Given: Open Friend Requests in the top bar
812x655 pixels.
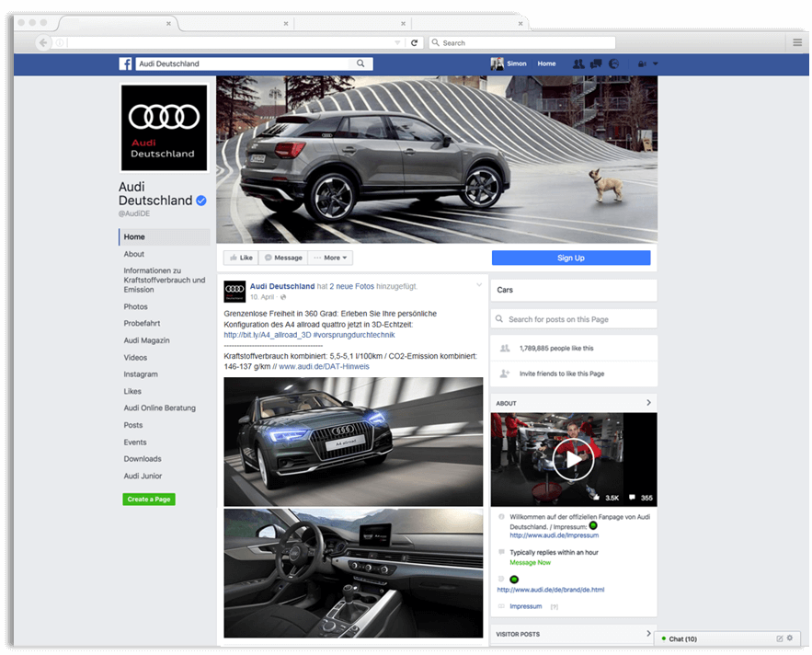Looking at the screenshot, I should point(578,63).
